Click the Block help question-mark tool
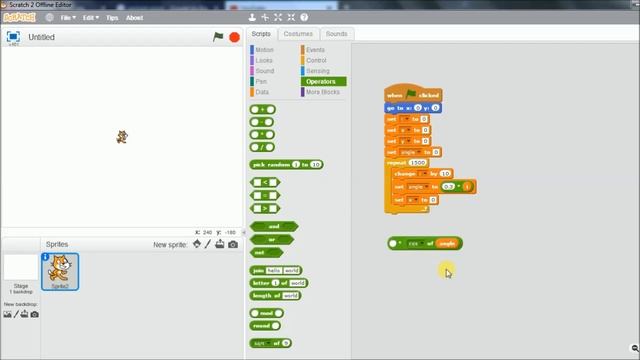The width and height of the screenshot is (640, 360). point(304,17)
